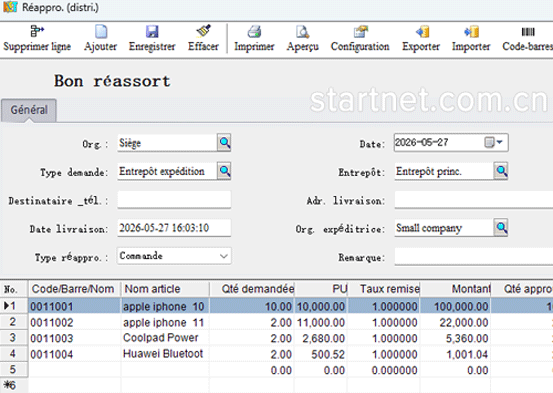Click the application icon in title bar
This screenshot has width=553, height=393.
pyautogui.click(x=10, y=7)
